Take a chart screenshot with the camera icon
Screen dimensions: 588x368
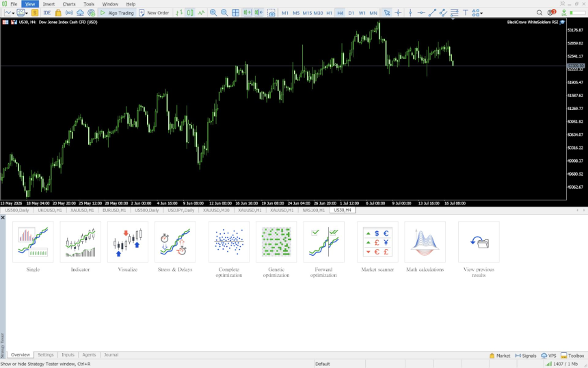(x=271, y=13)
